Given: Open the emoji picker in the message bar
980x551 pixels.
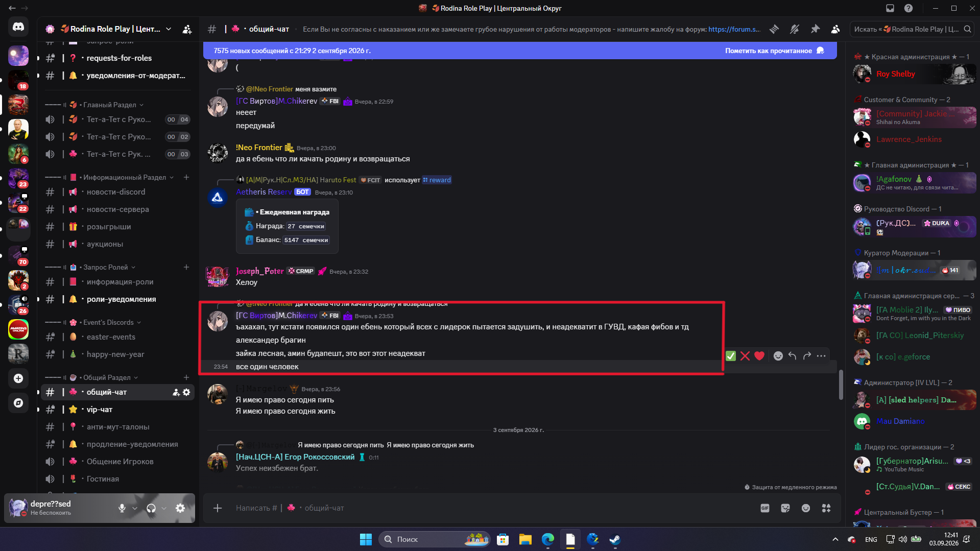Looking at the screenshot, I should point(806,508).
